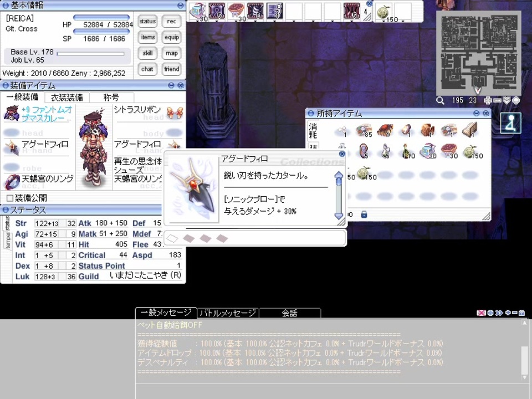Viewport: 532px width, 399px height.
Task: Click the green melon item in the hotkey bar
Action: pyautogui.click(x=385, y=11)
